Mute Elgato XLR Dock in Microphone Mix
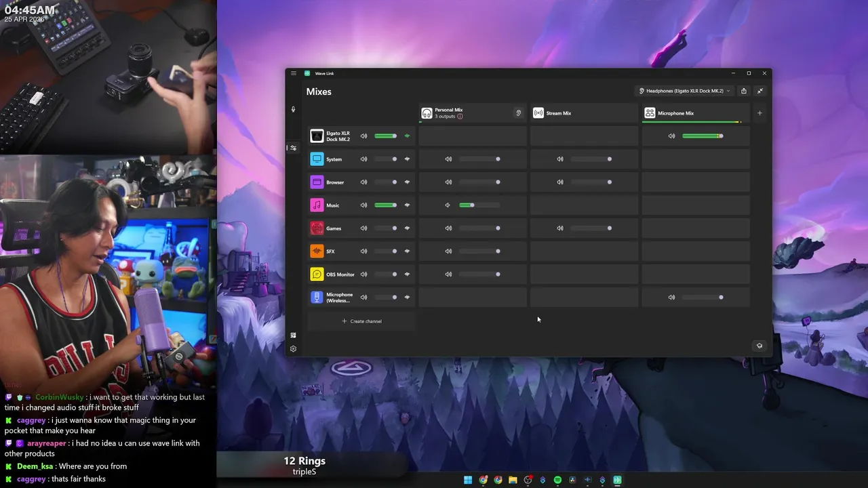The width and height of the screenshot is (868, 488). pos(671,136)
